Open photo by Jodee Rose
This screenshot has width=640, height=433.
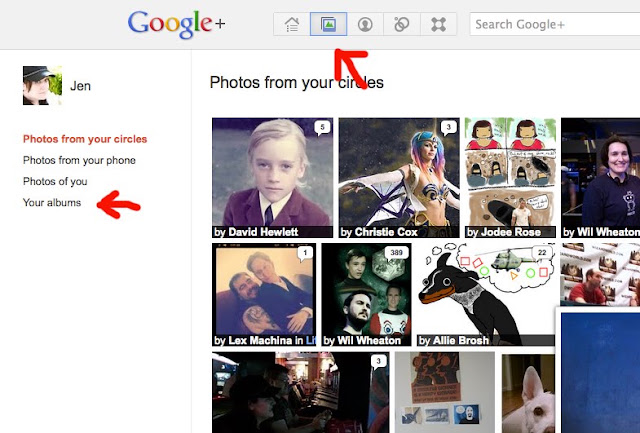click(510, 178)
